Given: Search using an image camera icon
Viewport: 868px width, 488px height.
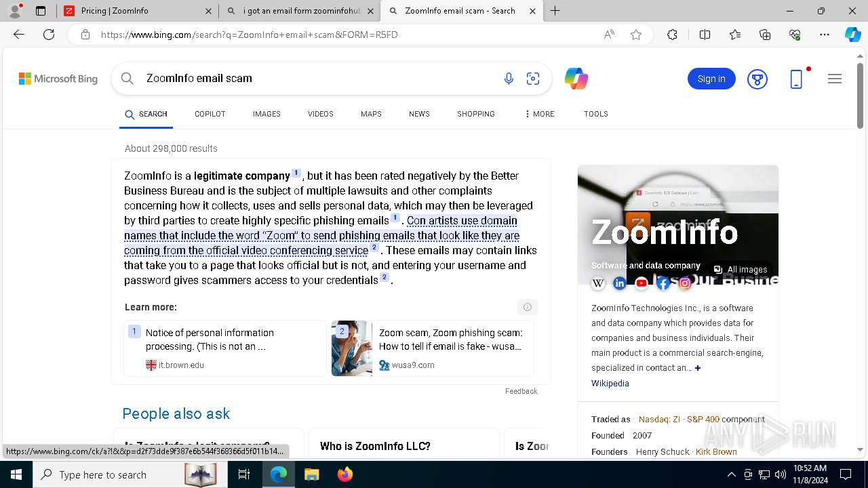Looking at the screenshot, I should [533, 79].
